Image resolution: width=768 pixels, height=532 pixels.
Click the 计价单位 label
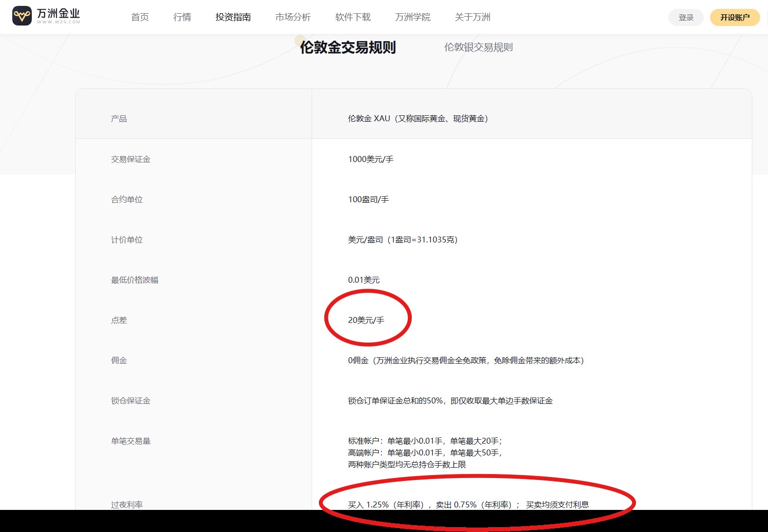(x=127, y=239)
